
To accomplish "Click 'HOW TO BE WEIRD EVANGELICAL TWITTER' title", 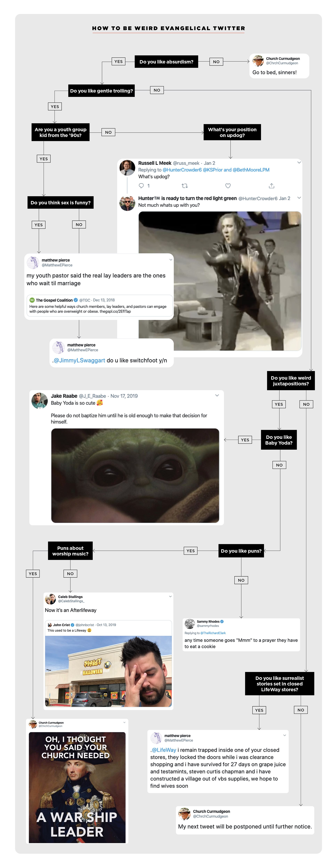I will click(x=169, y=28).
